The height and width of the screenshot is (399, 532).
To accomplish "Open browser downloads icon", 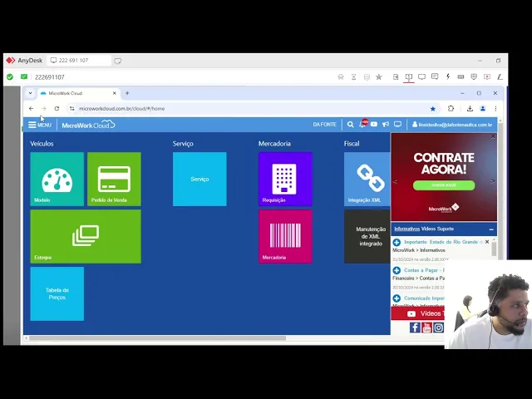I will [470, 109].
